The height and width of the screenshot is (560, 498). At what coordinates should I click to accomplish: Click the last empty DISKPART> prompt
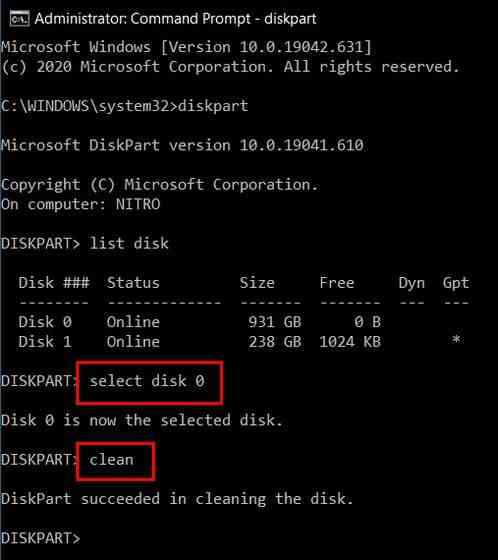(41, 538)
